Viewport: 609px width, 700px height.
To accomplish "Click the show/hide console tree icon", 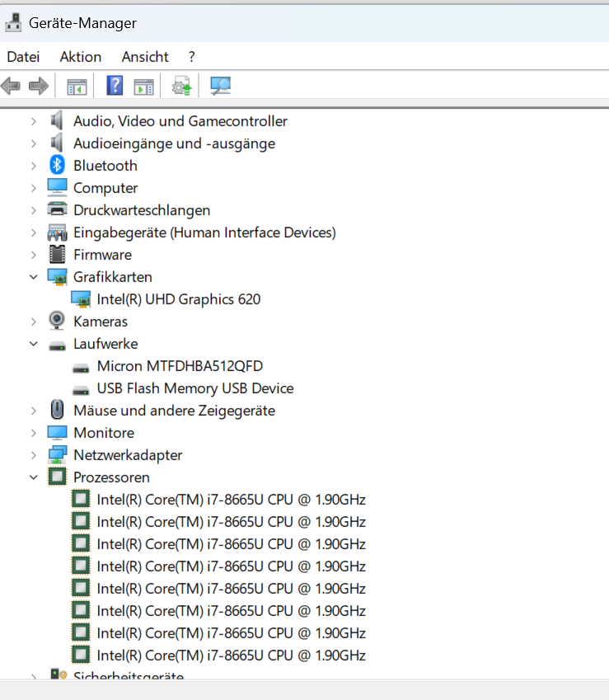I will [77, 87].
